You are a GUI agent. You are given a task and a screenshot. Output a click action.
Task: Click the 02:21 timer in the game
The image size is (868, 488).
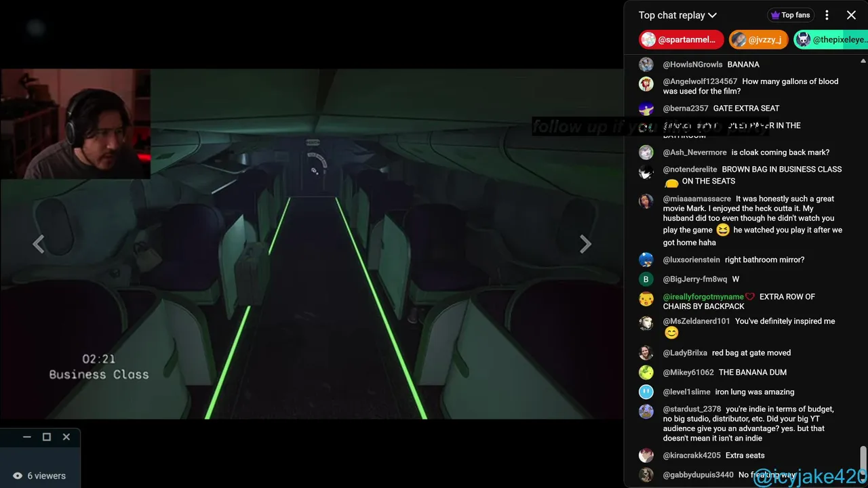point(99,359)
